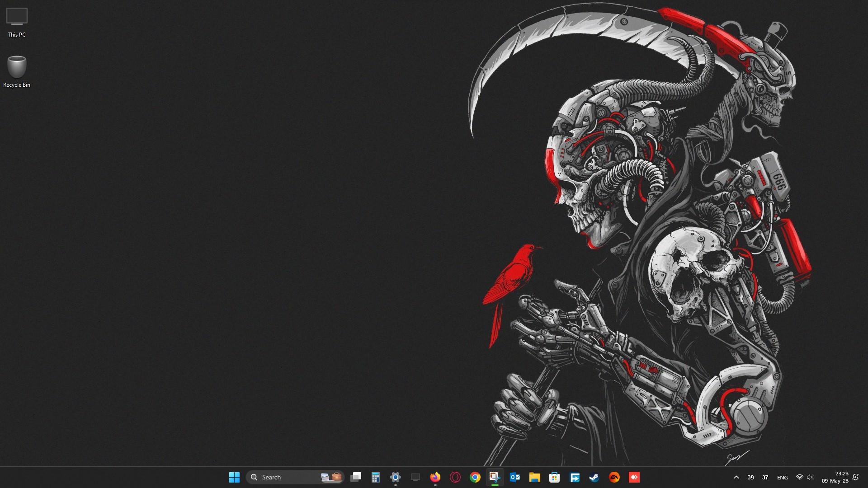This screenshot has height=488, width=868.
Task: Open Google Chrome from taskbar
Action: 475,477
